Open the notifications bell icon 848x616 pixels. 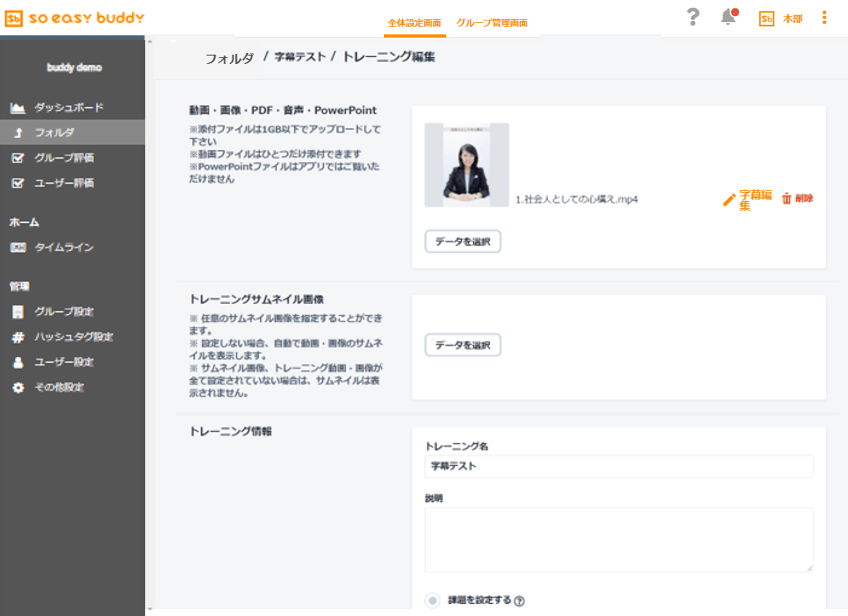[729, 17]
